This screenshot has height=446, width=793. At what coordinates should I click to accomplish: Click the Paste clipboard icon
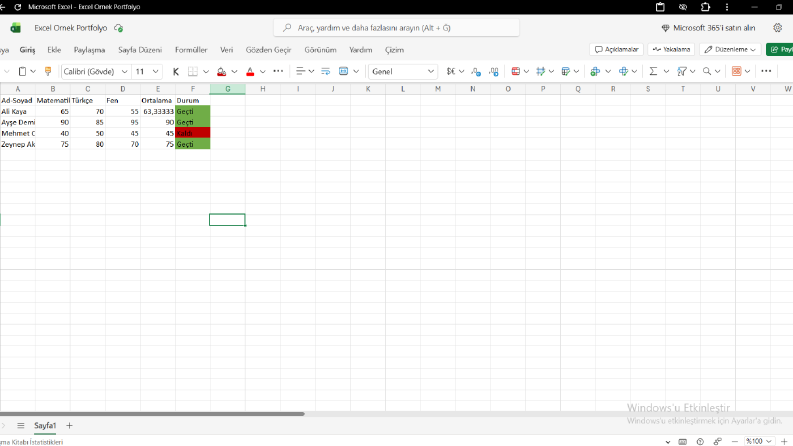click(x=22, y=71)
